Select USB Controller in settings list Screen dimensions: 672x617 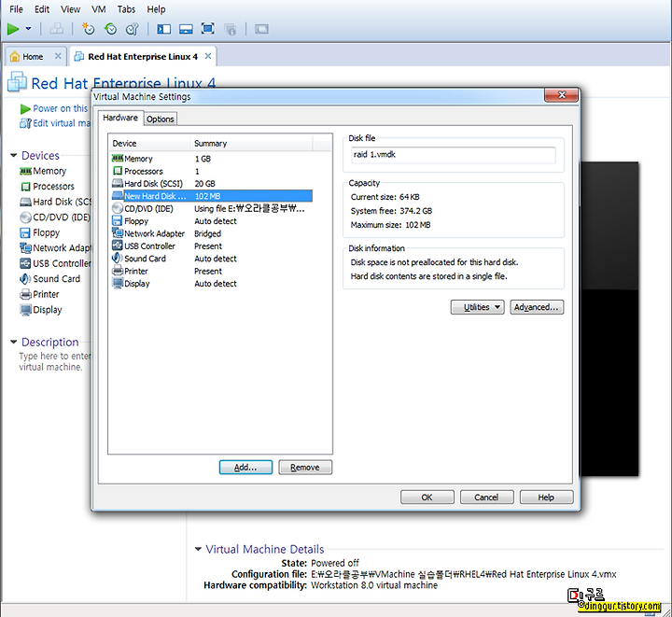point(212,245)
